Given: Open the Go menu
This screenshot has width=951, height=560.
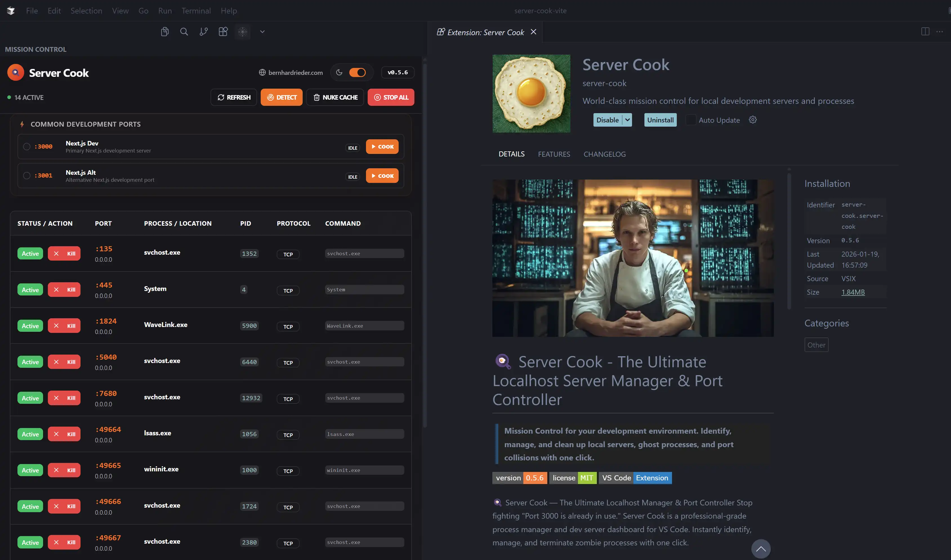Looking at the screenshot, I should click(144, 11).
